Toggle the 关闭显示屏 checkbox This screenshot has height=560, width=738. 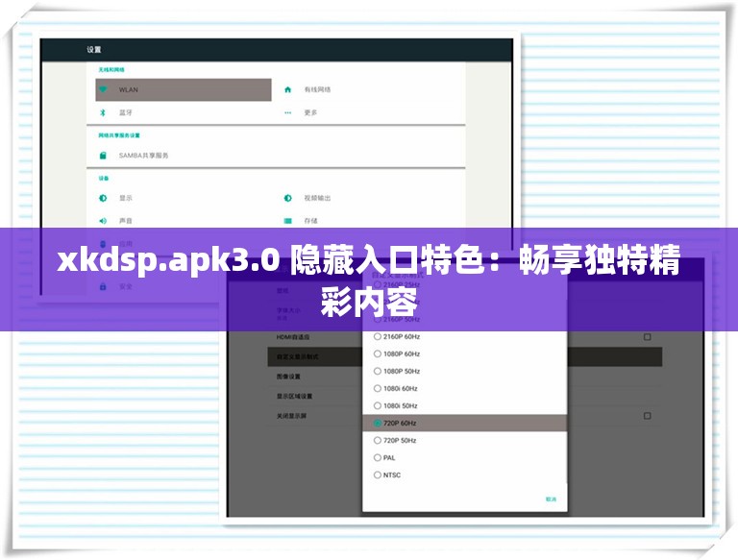coord(647,416)
